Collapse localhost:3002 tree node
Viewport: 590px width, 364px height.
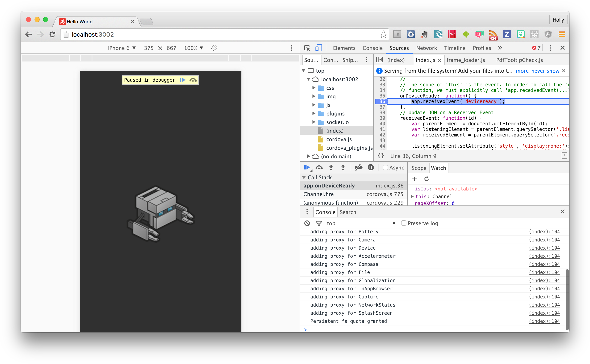(308, 79)
